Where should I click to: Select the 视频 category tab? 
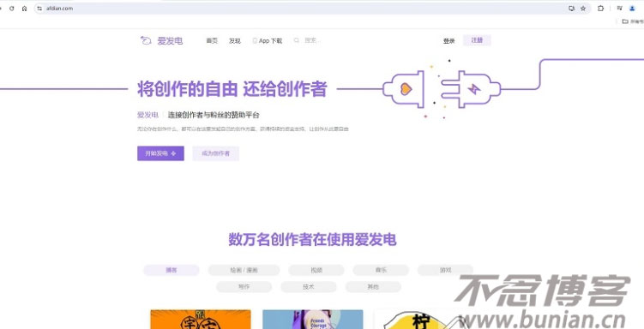coord(316,270)
